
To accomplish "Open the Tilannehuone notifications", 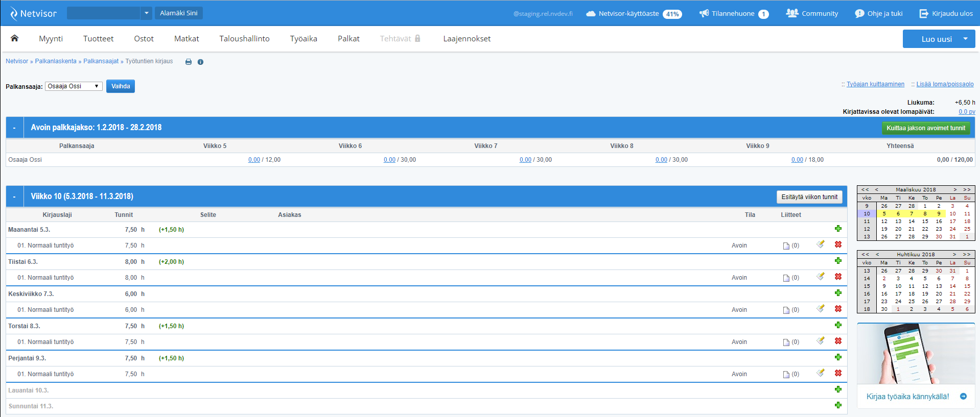I will [734, 14].
